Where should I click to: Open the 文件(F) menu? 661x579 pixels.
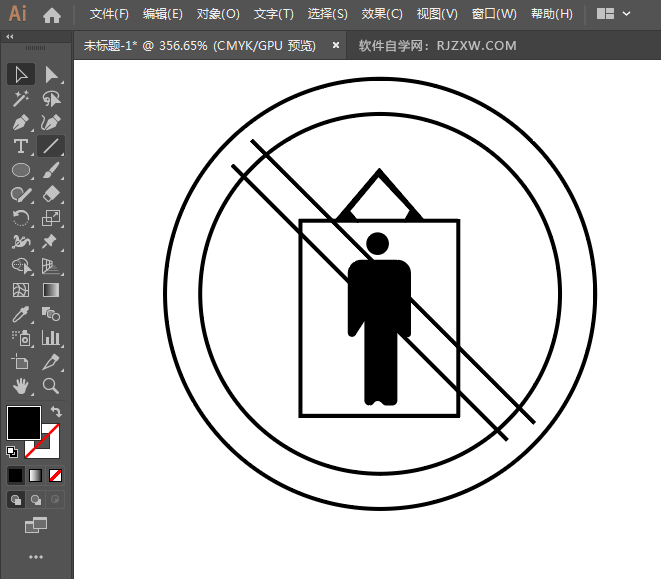pyautogui.click(x=109, y=14)
